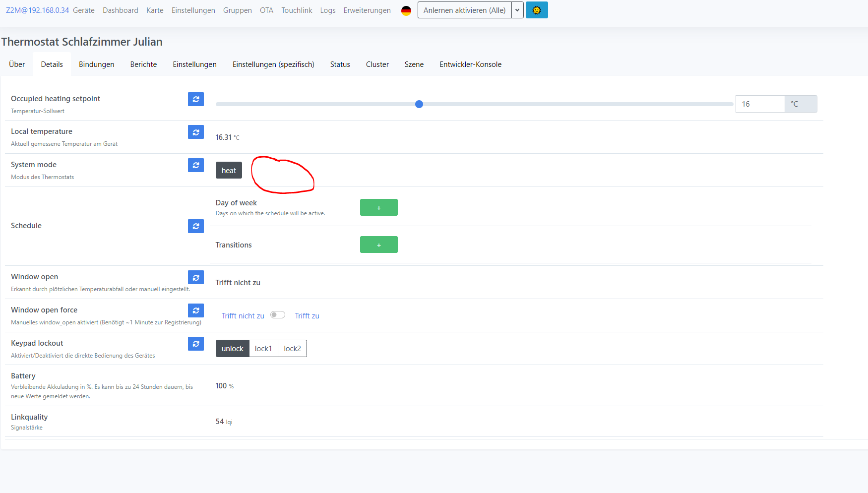The image size is (868, 493).
Task: Click the setpoint temperature input field
Action: tap(760, 104)
